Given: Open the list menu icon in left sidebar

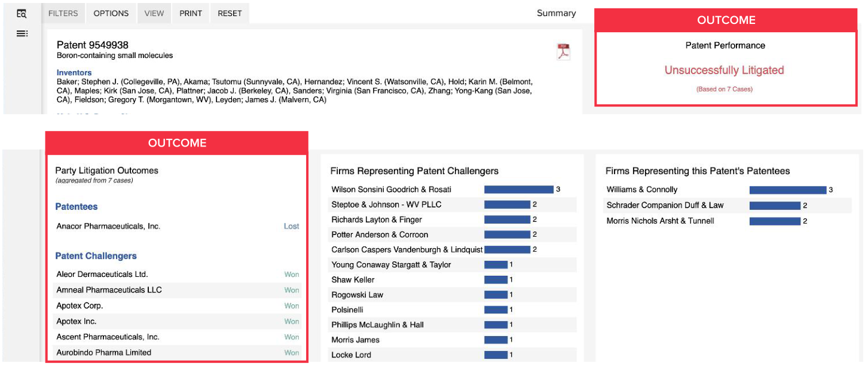Looking at the screenshot, I should (x=22, y=33).
